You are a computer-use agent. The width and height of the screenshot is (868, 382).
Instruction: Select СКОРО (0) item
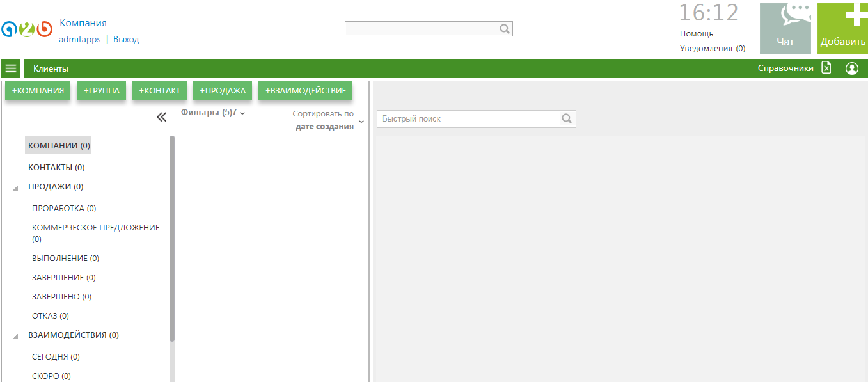point(51,376)
